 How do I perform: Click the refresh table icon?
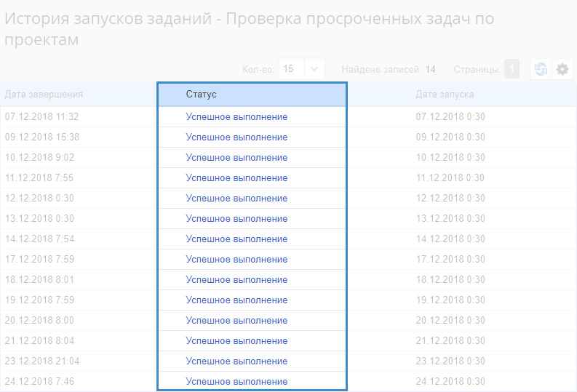(541, 69)
